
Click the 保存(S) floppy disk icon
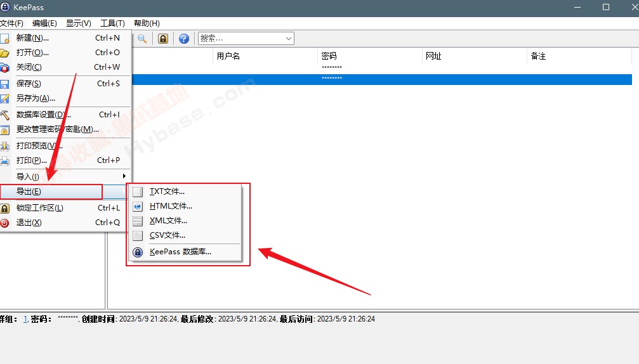click(4, 84)
